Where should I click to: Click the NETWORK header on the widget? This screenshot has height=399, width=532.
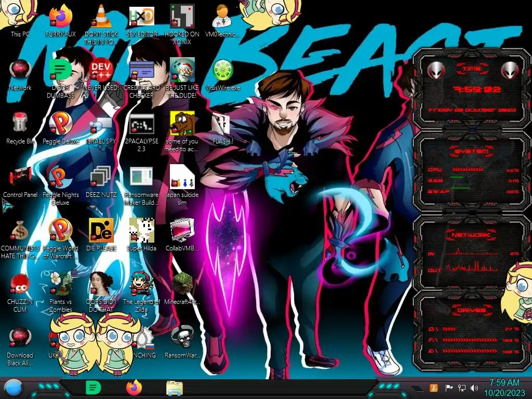pos(472,235)
